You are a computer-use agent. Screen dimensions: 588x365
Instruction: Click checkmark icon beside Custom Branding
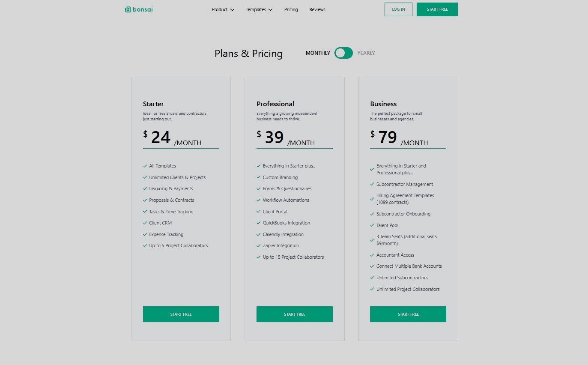[x=259, y=177]
